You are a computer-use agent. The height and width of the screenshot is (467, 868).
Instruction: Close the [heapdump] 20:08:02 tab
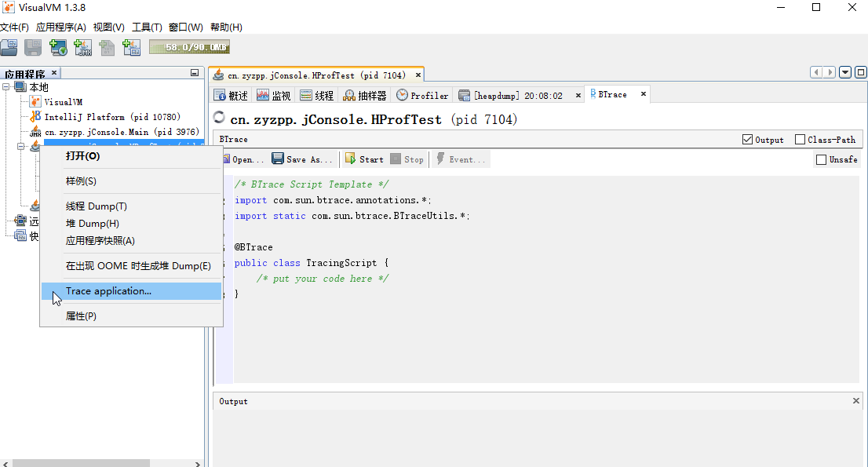tap(578, 93)
